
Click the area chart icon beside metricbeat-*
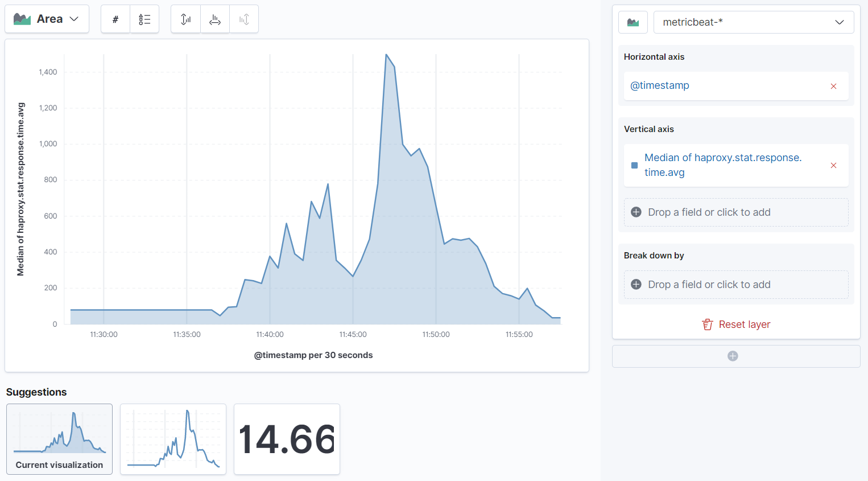[633, 22]
